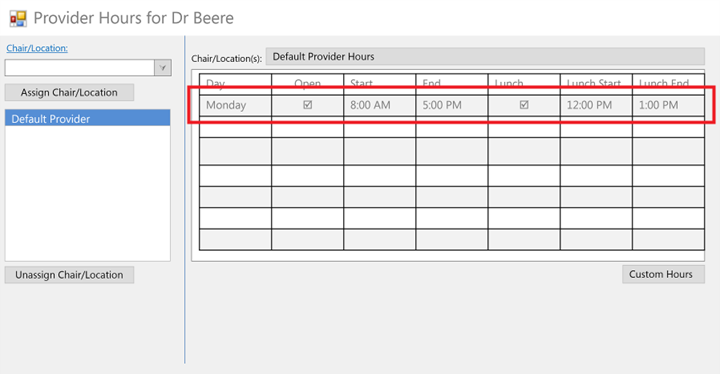Open the Chair/Location link
720x374 pixels.
point(37,48)
